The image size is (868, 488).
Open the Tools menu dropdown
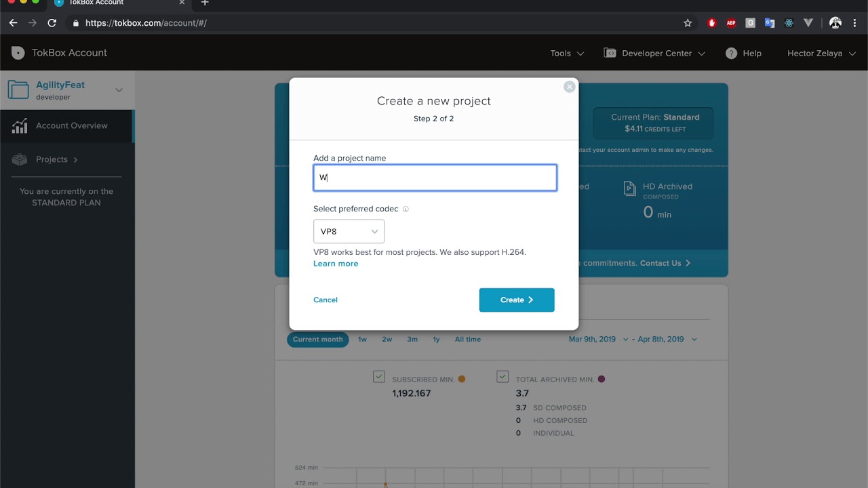click(x=567, y=53)
